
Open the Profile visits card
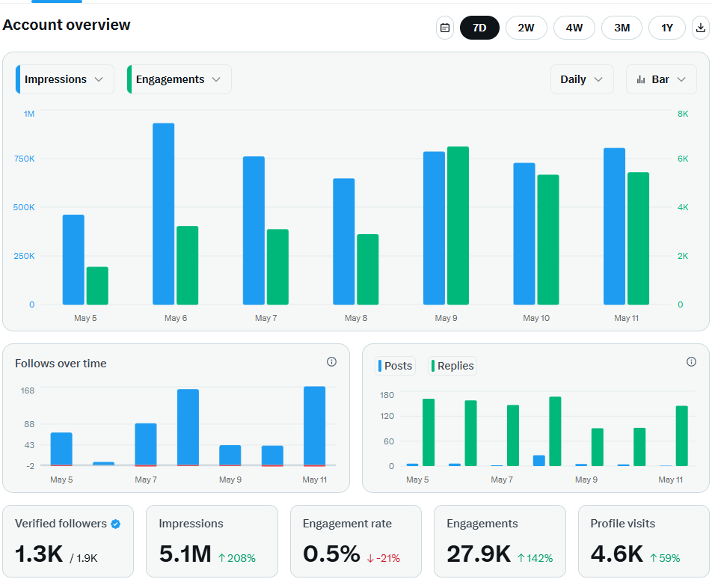click(644, 541)
